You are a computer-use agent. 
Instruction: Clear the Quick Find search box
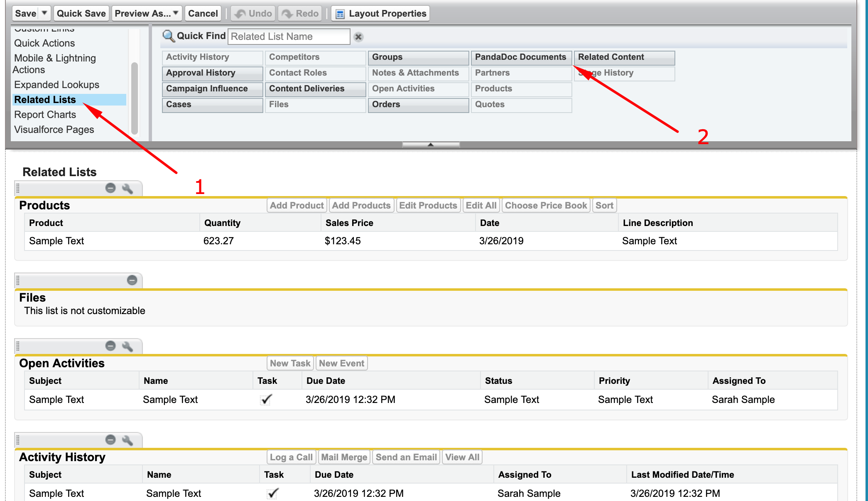(358, 37)
